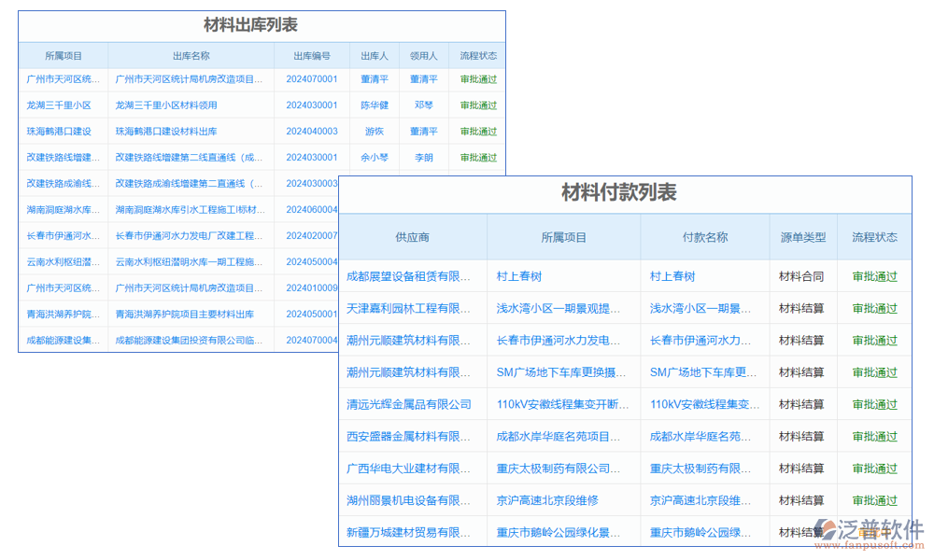Click 审批通过 link in 珠海鹤港口建设 row

click(x=478, y=132)
